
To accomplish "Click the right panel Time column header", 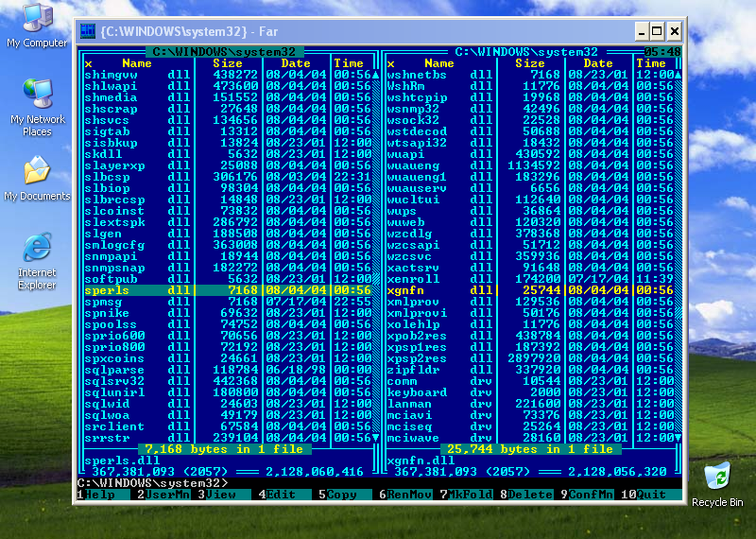I will (651, 63).
